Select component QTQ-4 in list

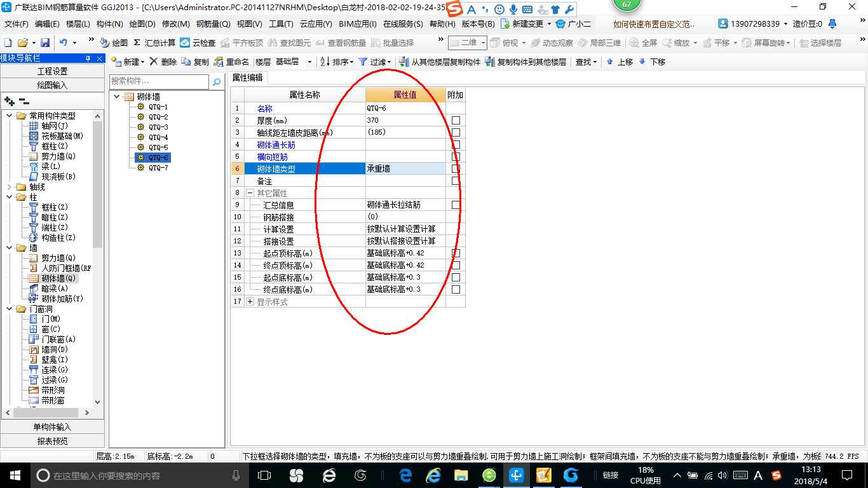click(x=158, y=137)
